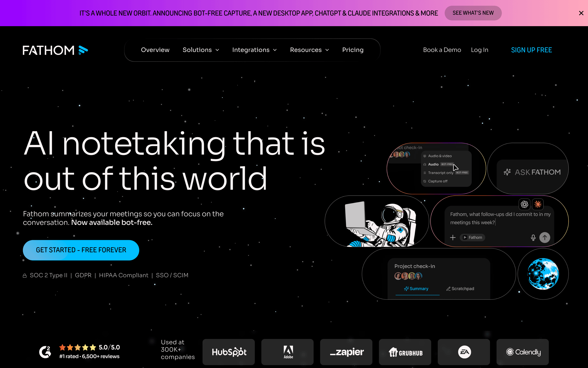Switch to the Summary tab
Viewport: 588px width, 368px height.
click(416, 289)
